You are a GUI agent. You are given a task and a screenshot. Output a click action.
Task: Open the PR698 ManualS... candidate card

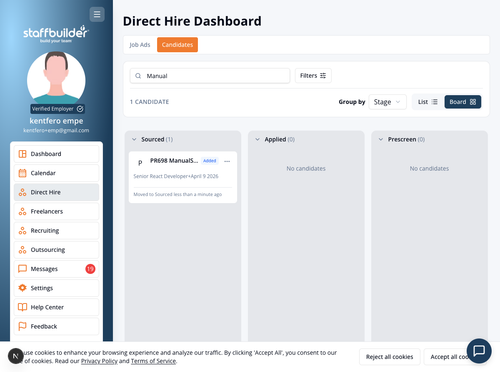click(183, 177)
